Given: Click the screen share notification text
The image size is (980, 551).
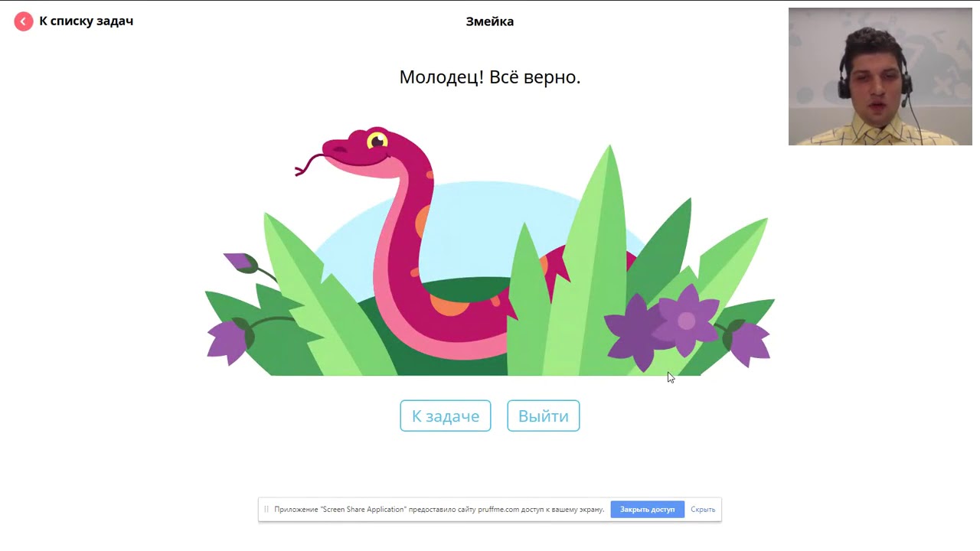Looking at the screenshot, I should pos(439,509).
